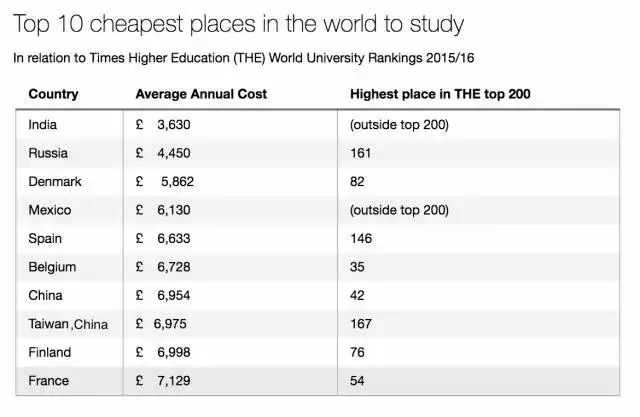Select the Taiwan, China cell
Viewport: 640px width, 417px height.
pyautogui.click(x=68, y=324)
